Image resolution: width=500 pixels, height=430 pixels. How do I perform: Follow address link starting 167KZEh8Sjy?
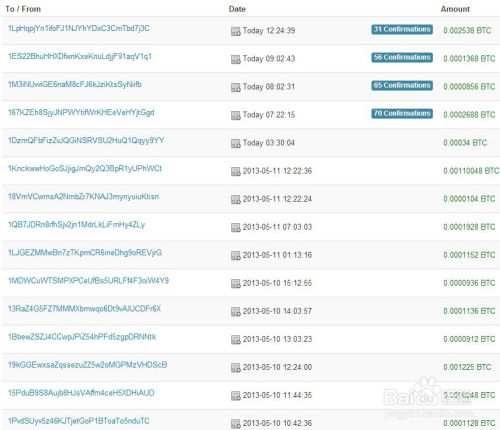point(81,113)
